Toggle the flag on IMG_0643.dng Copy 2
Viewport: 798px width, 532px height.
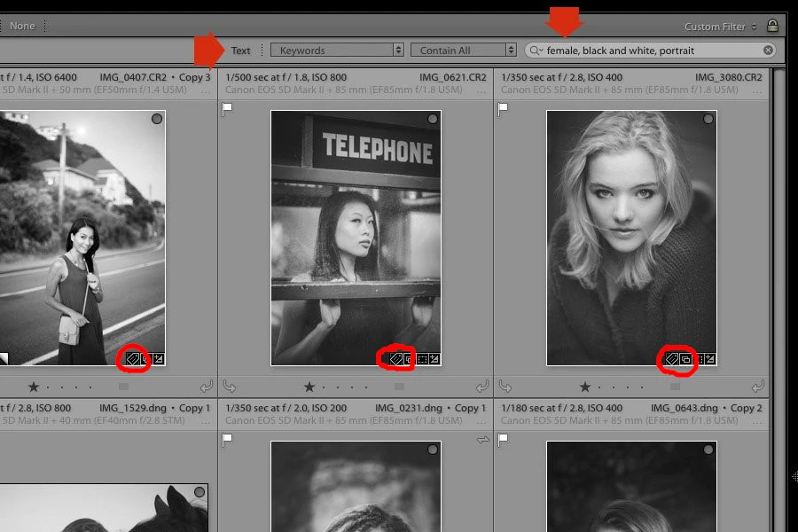503,440
